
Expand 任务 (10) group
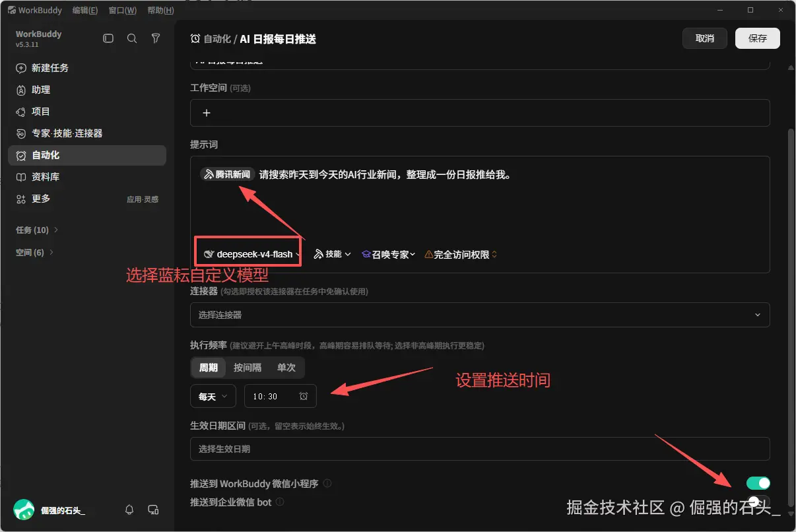(37, 230)
